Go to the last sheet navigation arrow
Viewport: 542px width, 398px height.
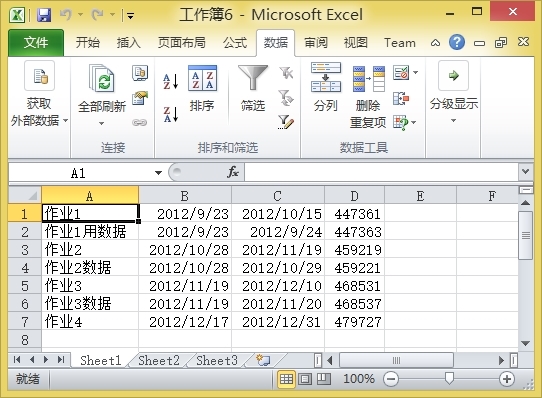click(x=61, y=360)
